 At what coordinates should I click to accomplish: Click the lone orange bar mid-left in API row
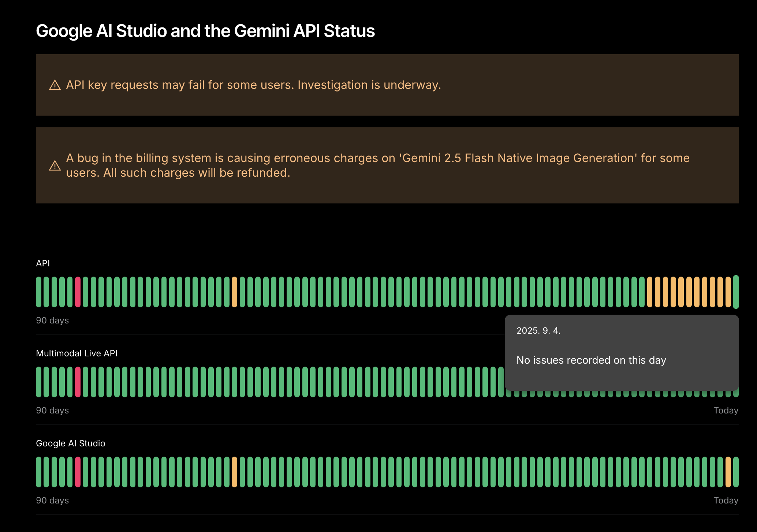tap(234, 292)
